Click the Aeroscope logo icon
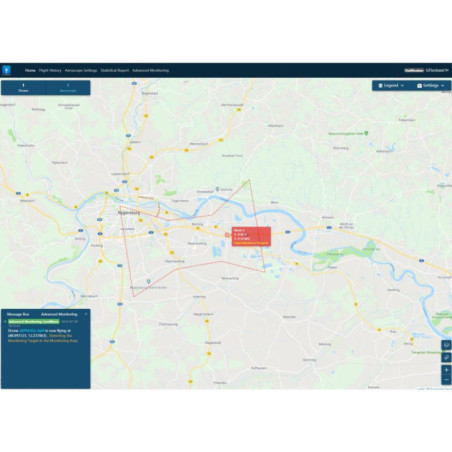452x452 pixels. (6, 70)
